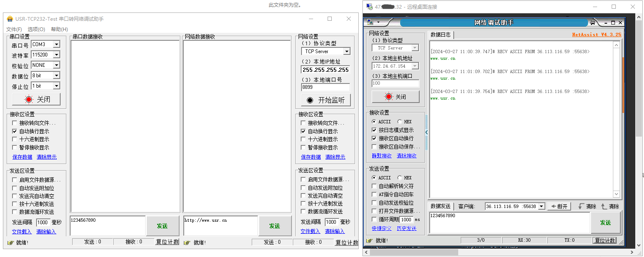644x257 pixels.
Task: Select HEX radio button under NetAssist 发送设置
Action: pyautogui.click(x=400, y=178)
